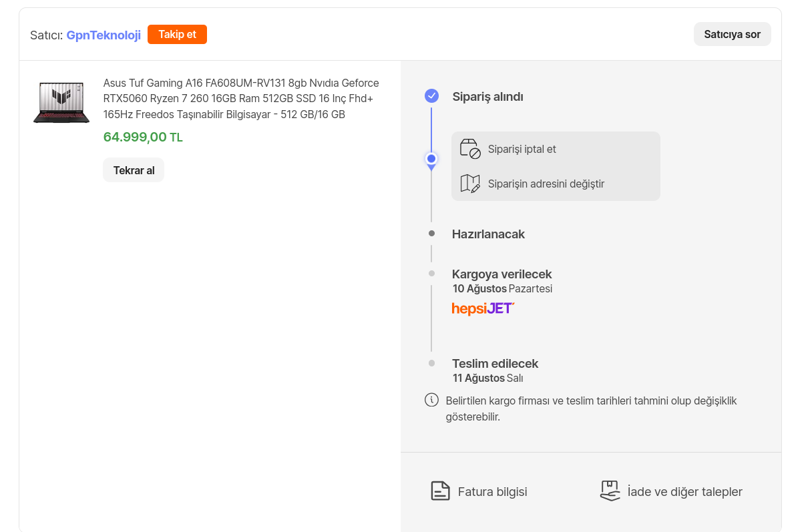
Task: Click the cancel order box icon
Action: pyautogui.click(x=470, y=149)
